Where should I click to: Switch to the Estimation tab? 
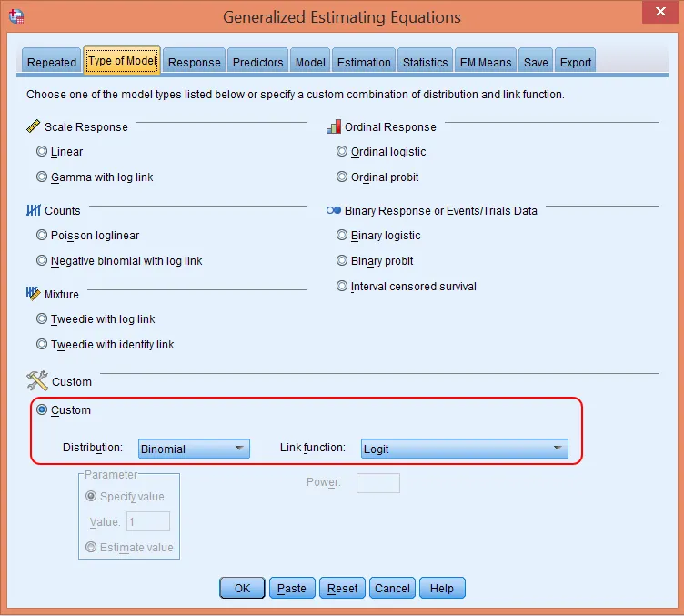(x=364, y=62)
